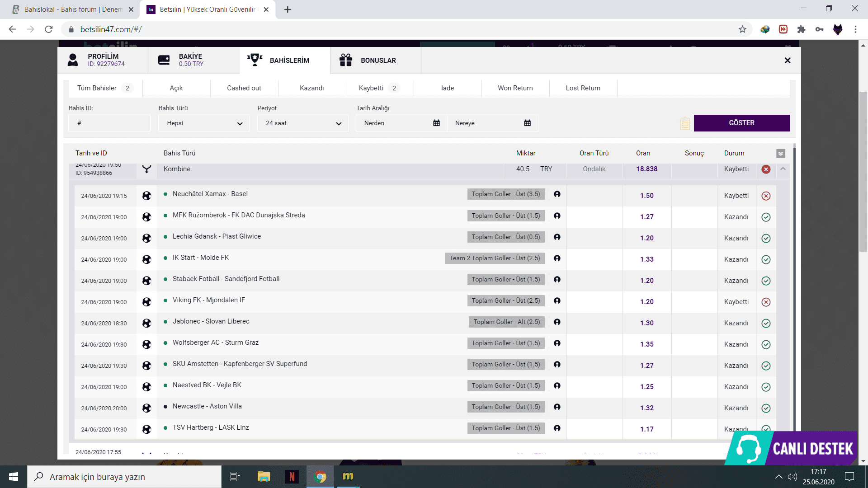868x488 pixels.
Task: Open the BONUSLAR tab
Action: [x=375, y=60]
